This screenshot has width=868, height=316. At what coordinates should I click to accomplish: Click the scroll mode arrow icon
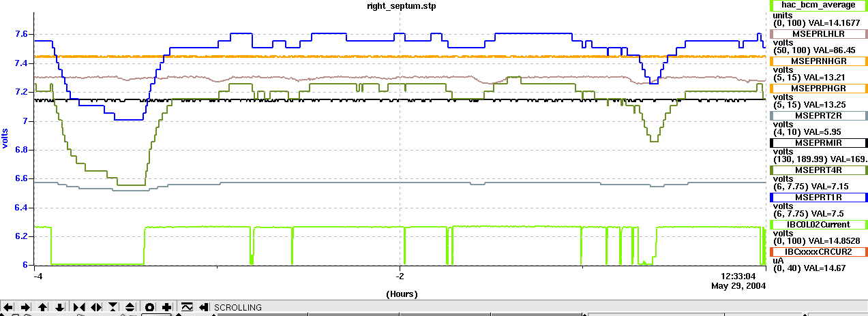203,307
